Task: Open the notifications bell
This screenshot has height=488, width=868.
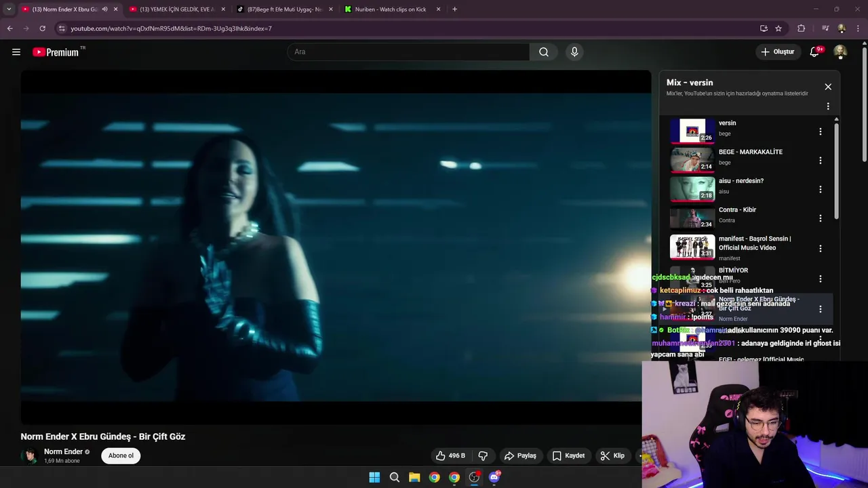Action: coord(815,52)
